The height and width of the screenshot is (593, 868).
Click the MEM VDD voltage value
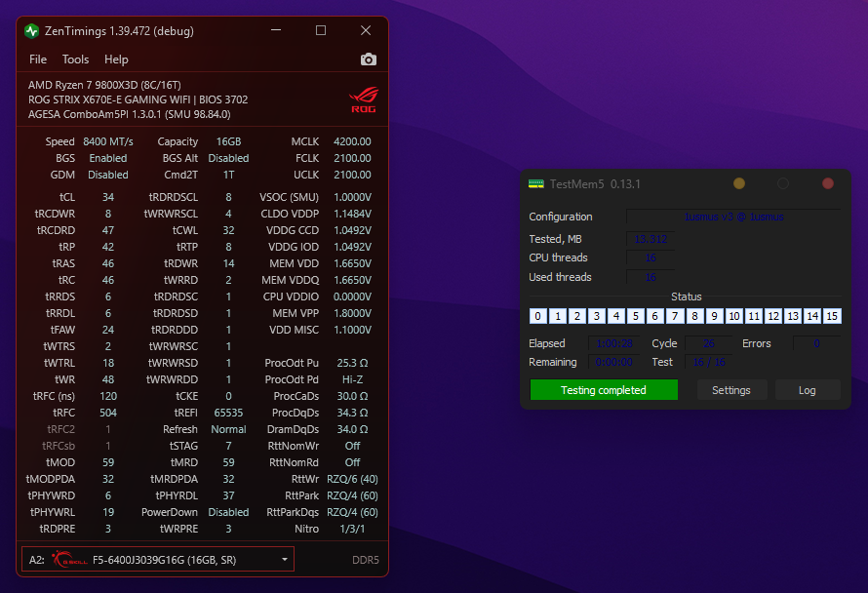(x=352, y=263)
